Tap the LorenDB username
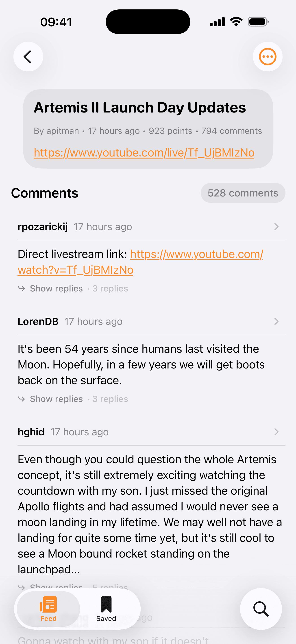 (x=38, y=322)
